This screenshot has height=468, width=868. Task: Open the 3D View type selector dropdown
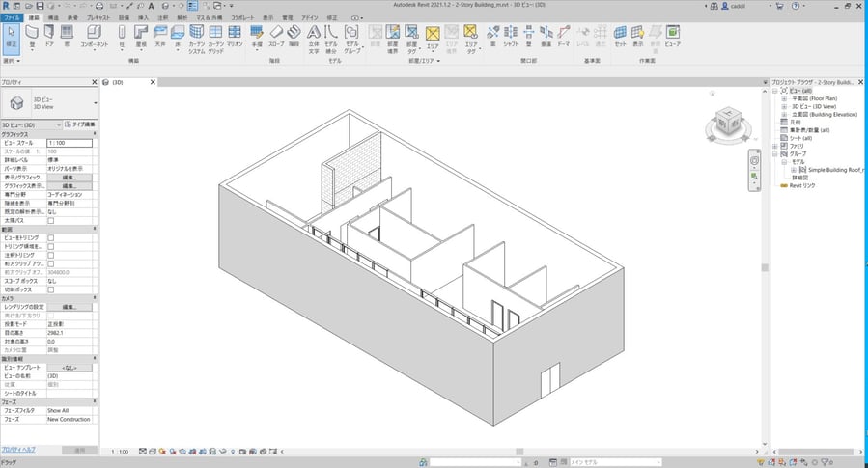96,103
